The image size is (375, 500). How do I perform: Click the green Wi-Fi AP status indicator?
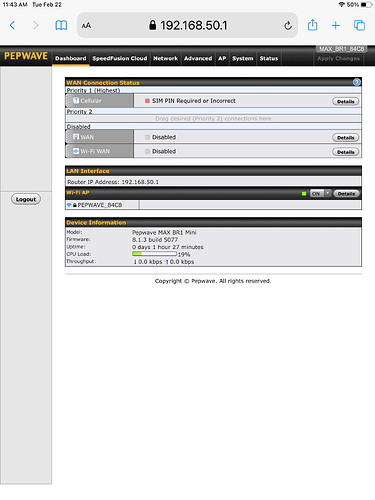pyautogui.click(x=304, y=194)
